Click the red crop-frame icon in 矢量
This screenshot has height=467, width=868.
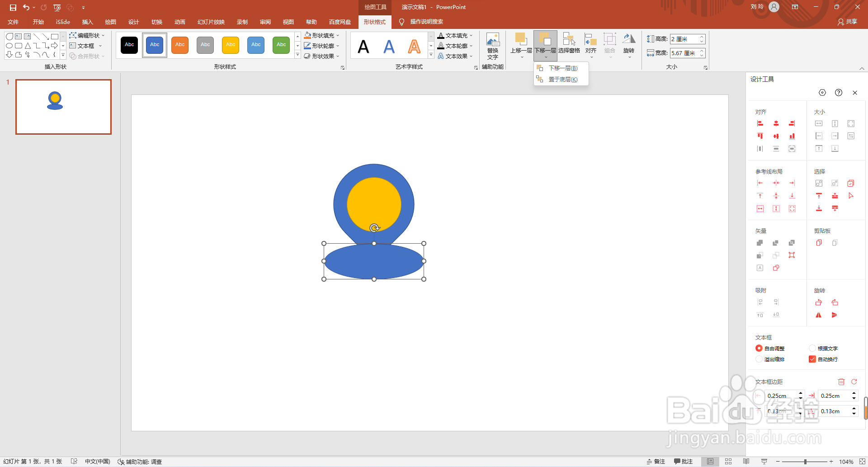pyautogui.click(x=792, y=255)
